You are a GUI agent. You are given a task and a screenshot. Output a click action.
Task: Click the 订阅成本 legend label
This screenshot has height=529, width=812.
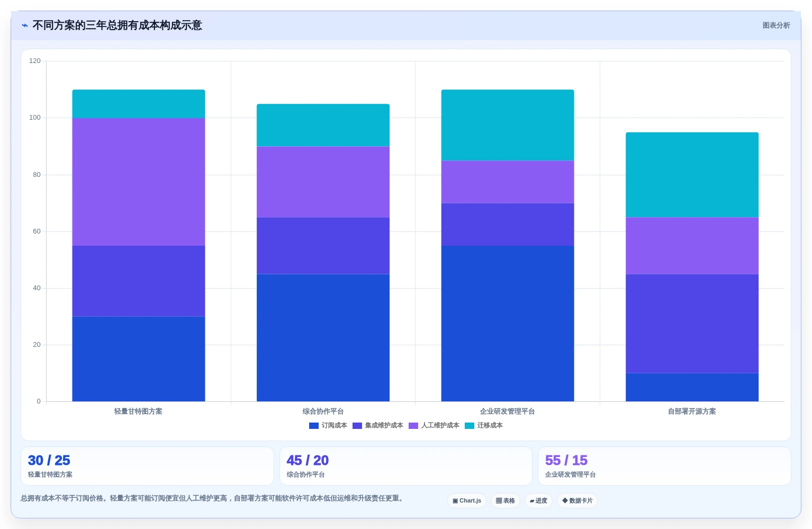click(335, 426)
